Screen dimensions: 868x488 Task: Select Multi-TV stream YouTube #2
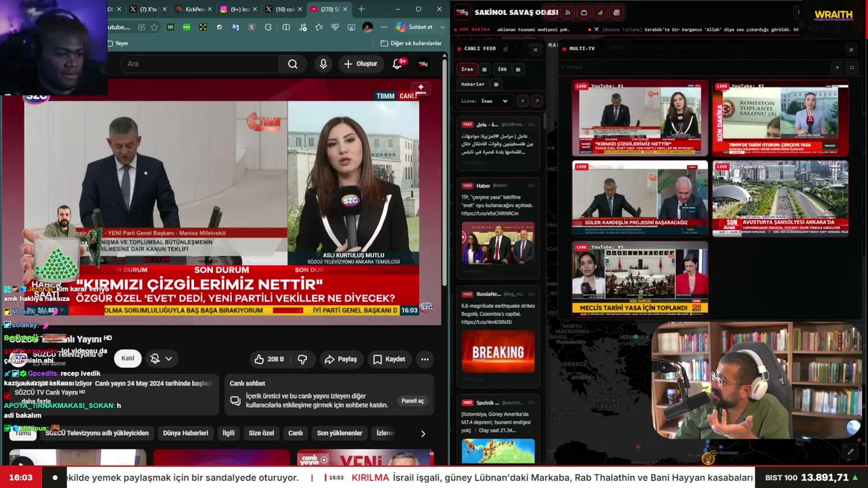pos(780,119)
